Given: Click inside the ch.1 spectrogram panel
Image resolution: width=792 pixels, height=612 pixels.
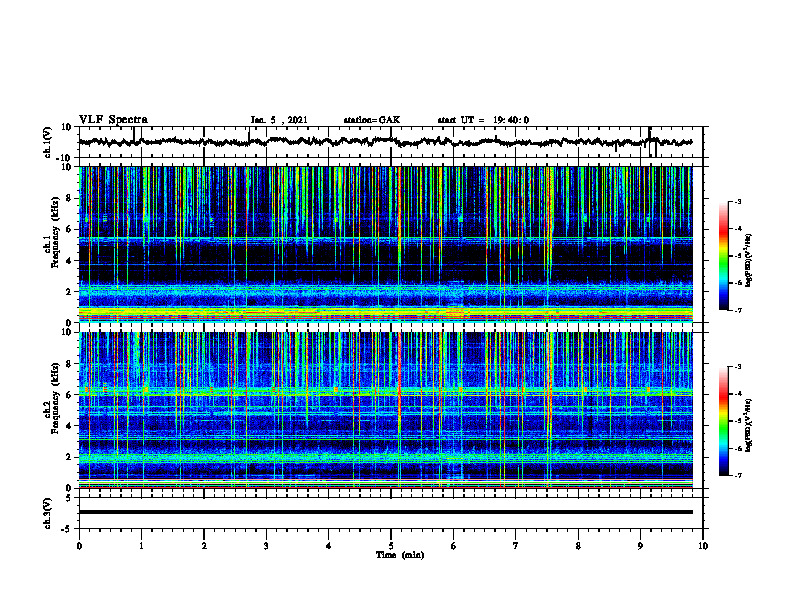Looking at the screenshot, I should pyautogui.click(x=385, y=244).
